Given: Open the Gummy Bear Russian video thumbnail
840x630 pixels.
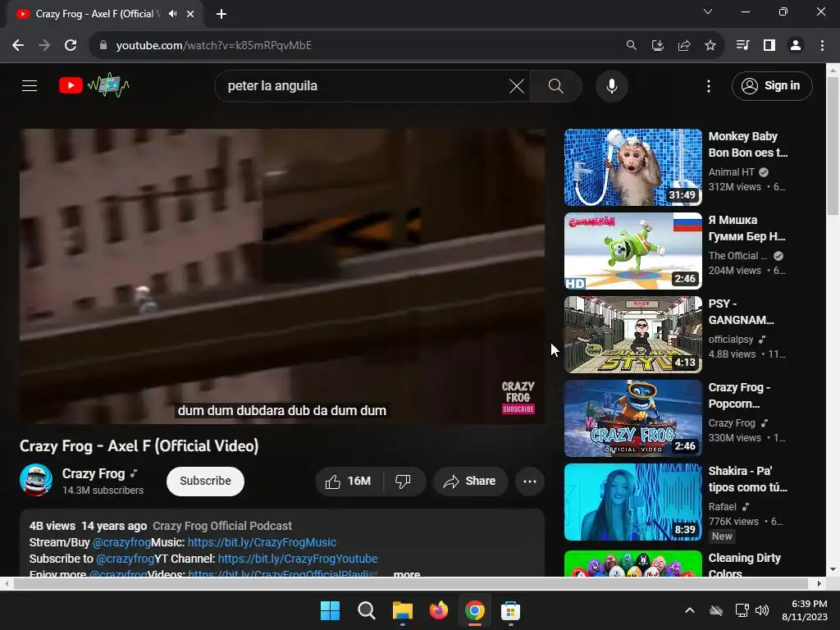Looking at the screenshot, I should click(632, 251).
